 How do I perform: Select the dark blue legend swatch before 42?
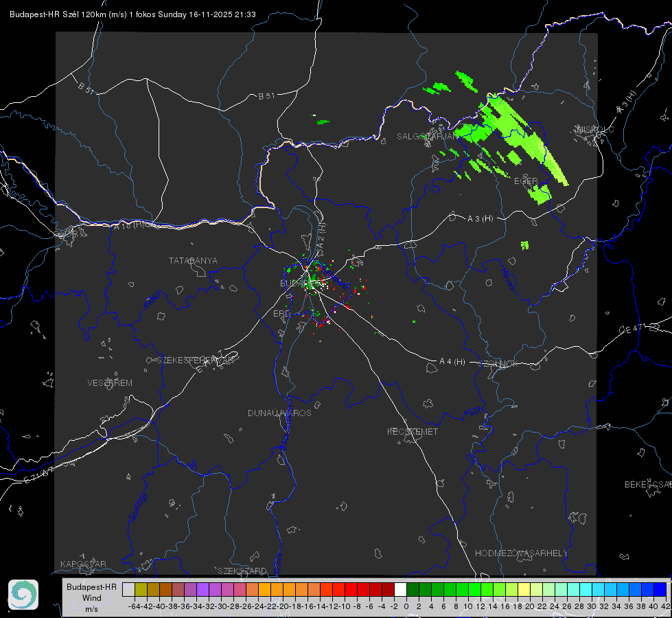coord(660,589)
